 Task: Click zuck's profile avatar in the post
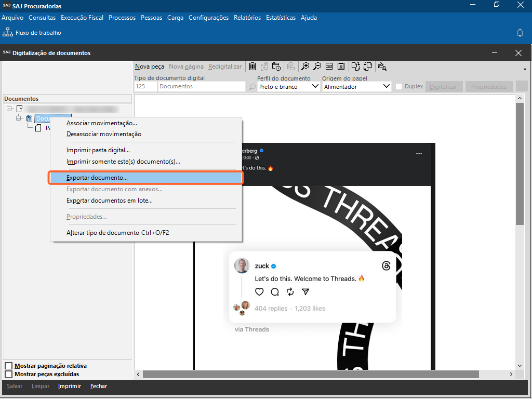point(242,265)
